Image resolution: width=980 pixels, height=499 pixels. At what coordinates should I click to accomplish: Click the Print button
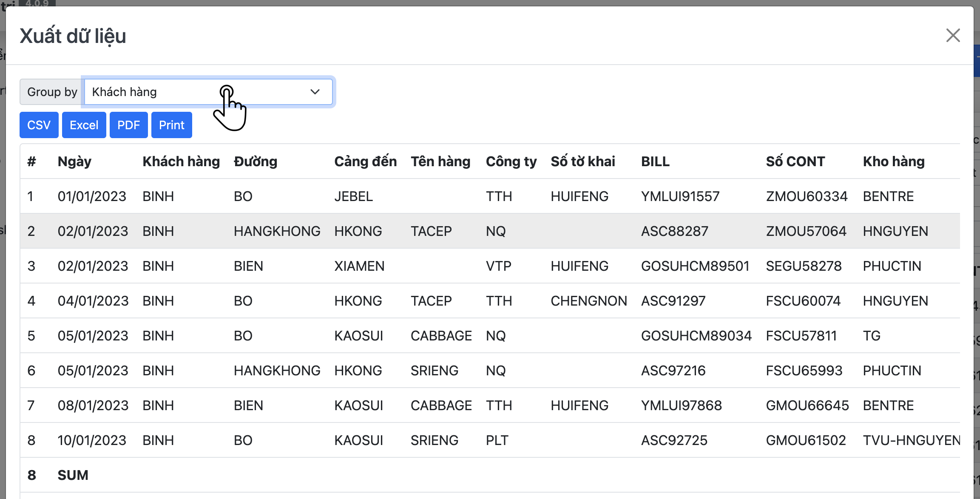(x=171, y=125)
